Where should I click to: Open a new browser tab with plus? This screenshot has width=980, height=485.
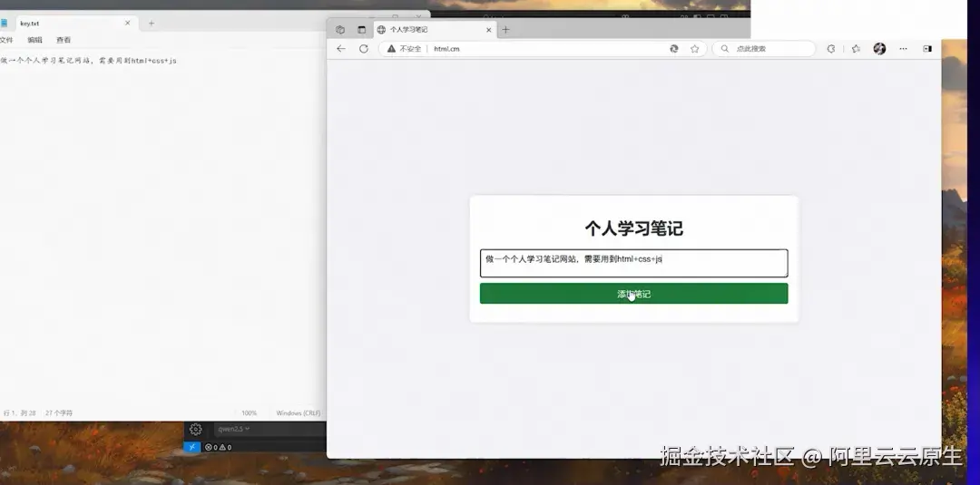point(505,29)
